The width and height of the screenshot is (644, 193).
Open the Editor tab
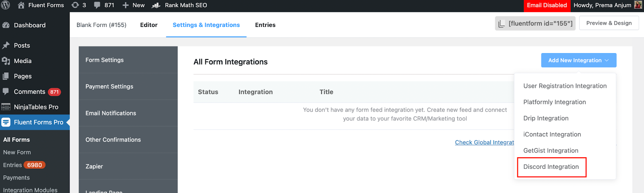pos(149,25)
